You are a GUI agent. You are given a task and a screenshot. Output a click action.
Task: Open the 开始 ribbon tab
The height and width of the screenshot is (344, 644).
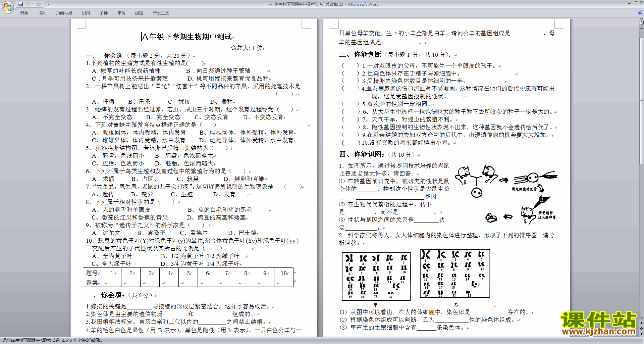coord(24,13)
